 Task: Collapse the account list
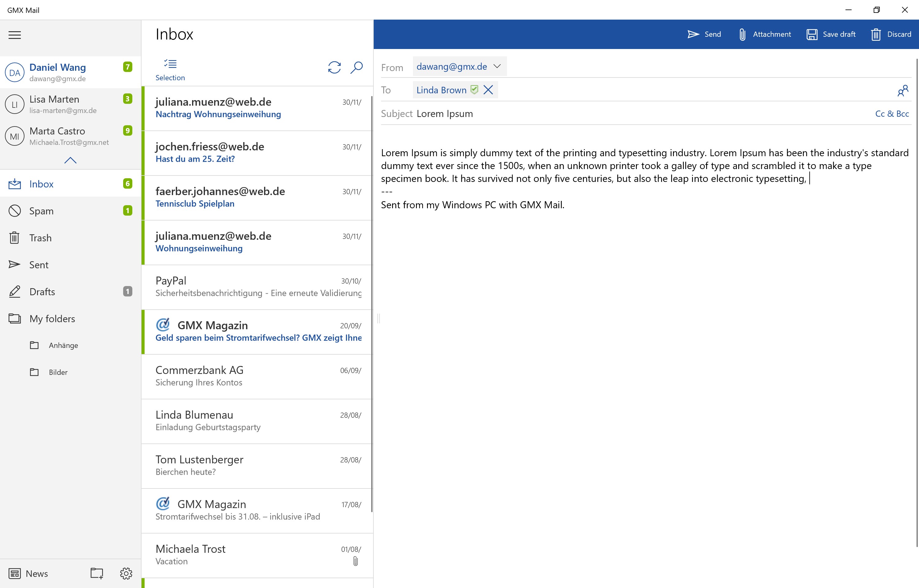tap(70, 160)
